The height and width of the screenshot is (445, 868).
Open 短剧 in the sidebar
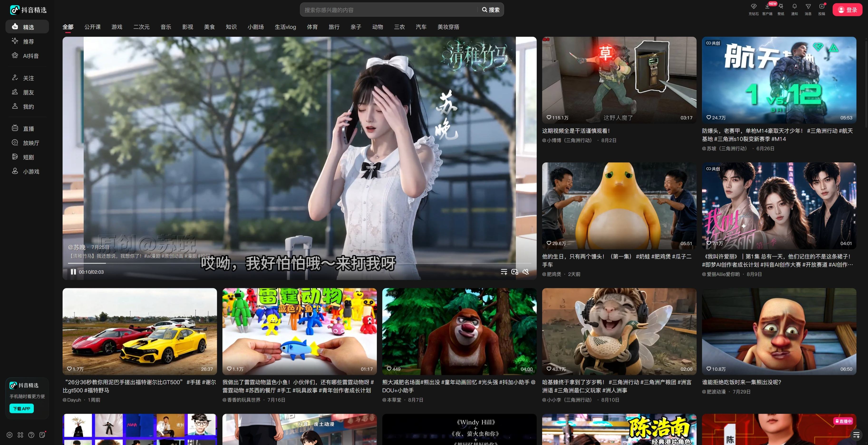(27, 157)
